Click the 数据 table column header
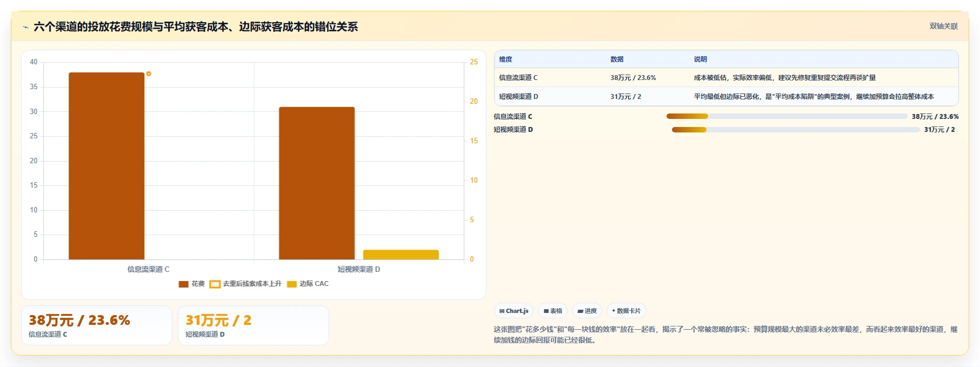The image size is (980, 367). tap(617, 59)
